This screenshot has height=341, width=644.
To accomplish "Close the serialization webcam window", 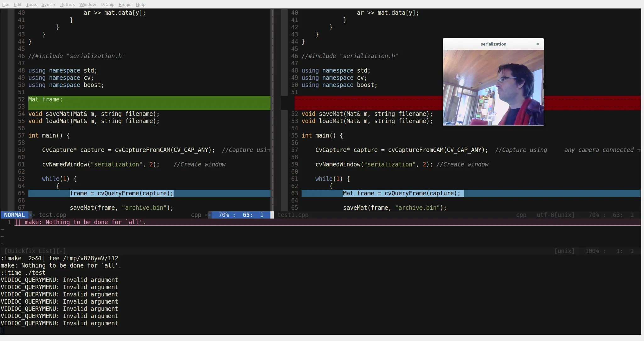I will (x=538, y=44).
